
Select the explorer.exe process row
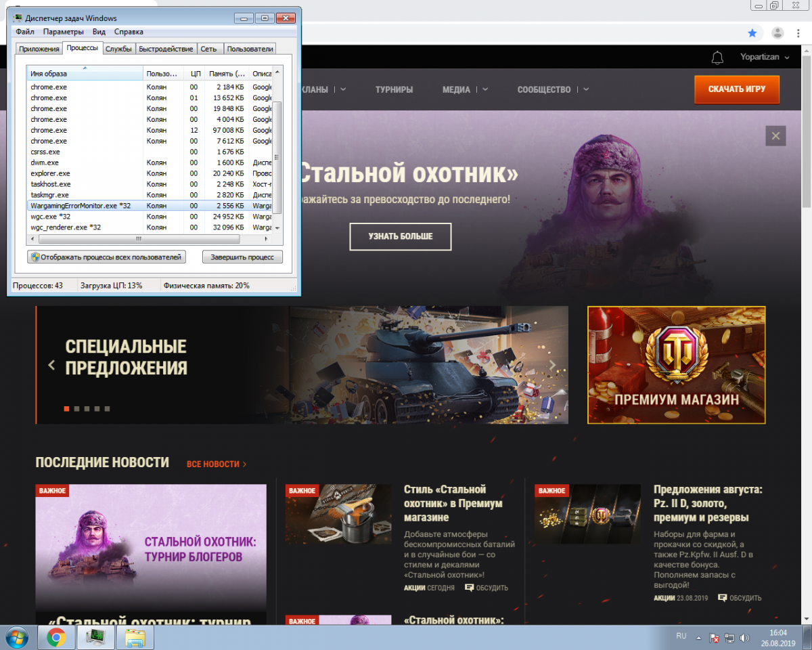tap(149, 173)
